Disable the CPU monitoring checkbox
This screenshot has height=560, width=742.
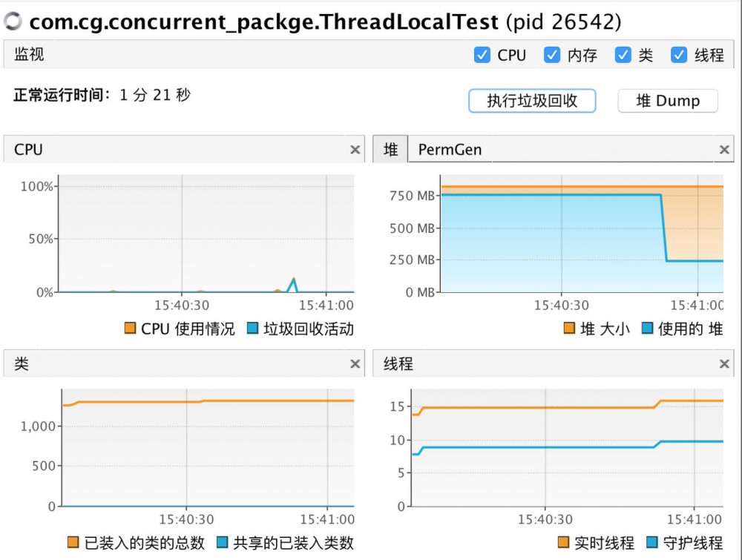point(482,54)
